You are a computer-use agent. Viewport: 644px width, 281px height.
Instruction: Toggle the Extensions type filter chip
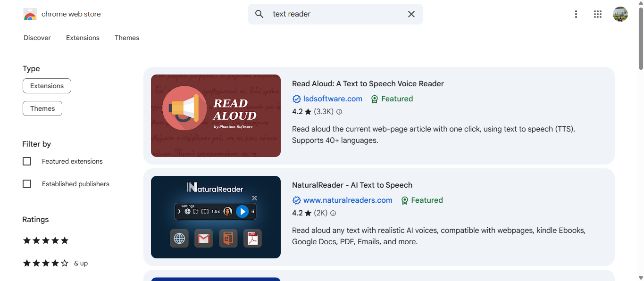coord(47,86)
